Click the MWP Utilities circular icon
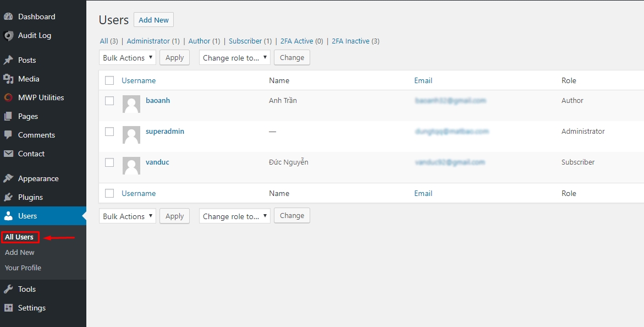 click(8, 97)
